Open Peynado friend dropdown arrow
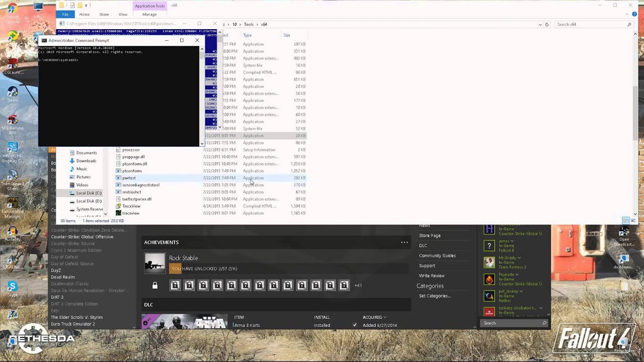Image resolution: width=644 pixels, height=362 pixels. tap(517, 275)
